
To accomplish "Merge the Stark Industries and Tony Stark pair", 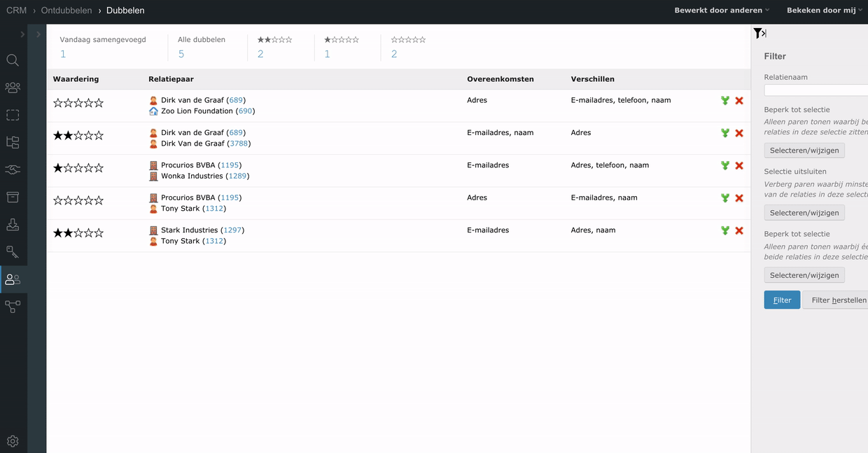I will point(725,230).
